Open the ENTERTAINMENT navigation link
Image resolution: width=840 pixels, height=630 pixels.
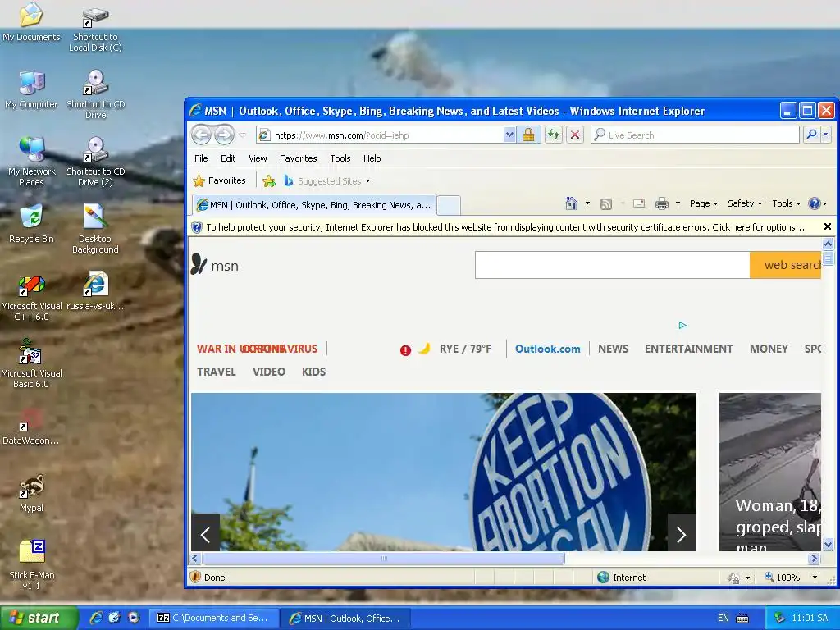pos(688,349)
